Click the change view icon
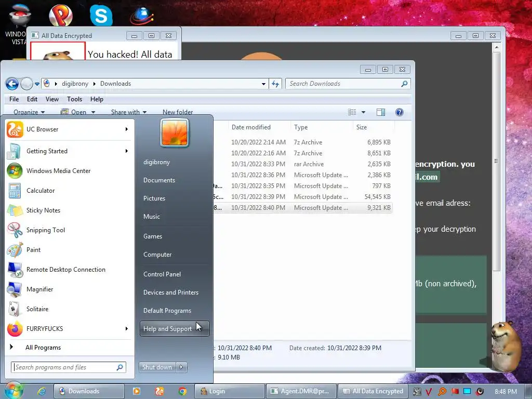532x399 pixels. [352, 112]
